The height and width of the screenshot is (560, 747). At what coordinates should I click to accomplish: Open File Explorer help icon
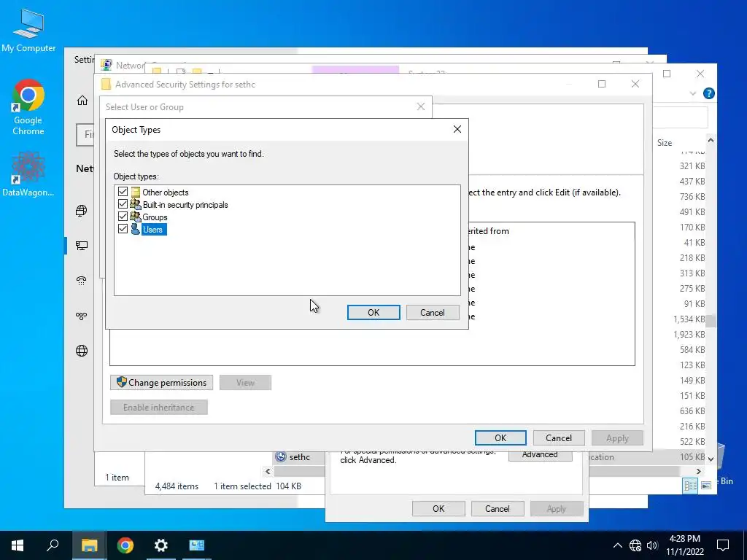(x=708, y=93)
